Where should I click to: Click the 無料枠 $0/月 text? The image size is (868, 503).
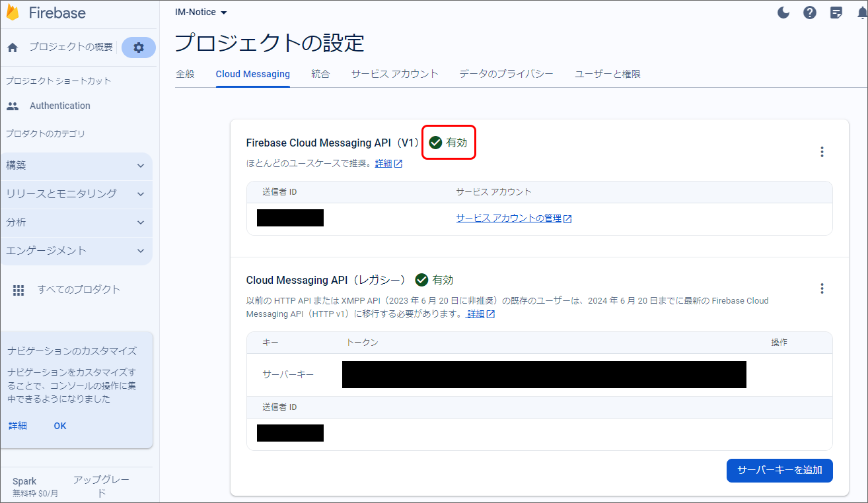(x=35, y=494)
